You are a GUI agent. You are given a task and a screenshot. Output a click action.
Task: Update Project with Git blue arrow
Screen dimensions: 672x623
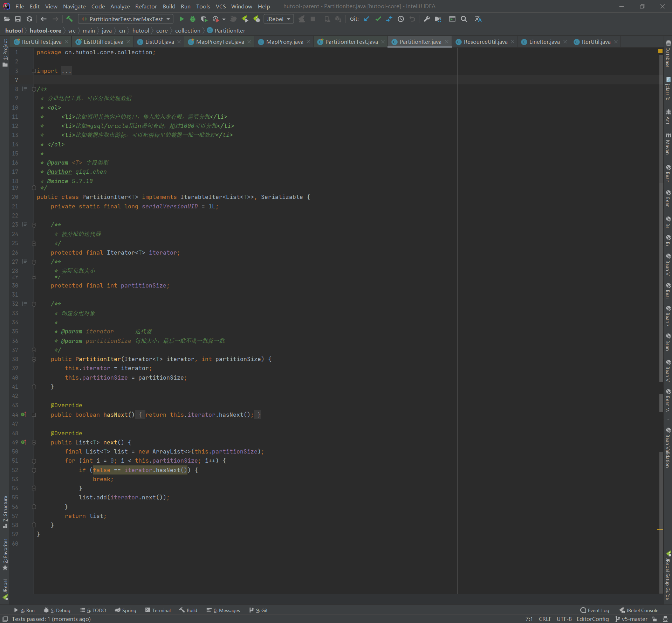click(x=366, y=19)
